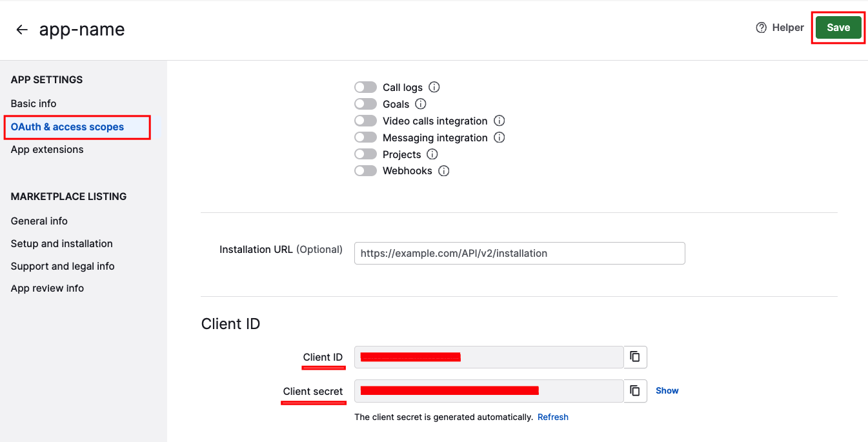Viewport: 868px width, 442px height.
Task: Go to Support and legal info
Action: pyautogui.click(x=62, y=266)
